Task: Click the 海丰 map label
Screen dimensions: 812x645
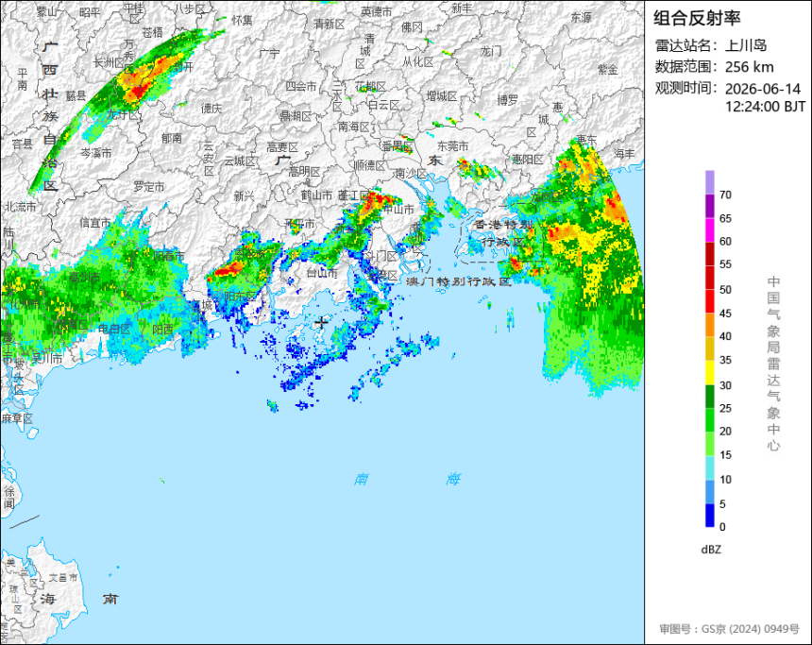Action: pyautogui.click(x=624, y=153)
